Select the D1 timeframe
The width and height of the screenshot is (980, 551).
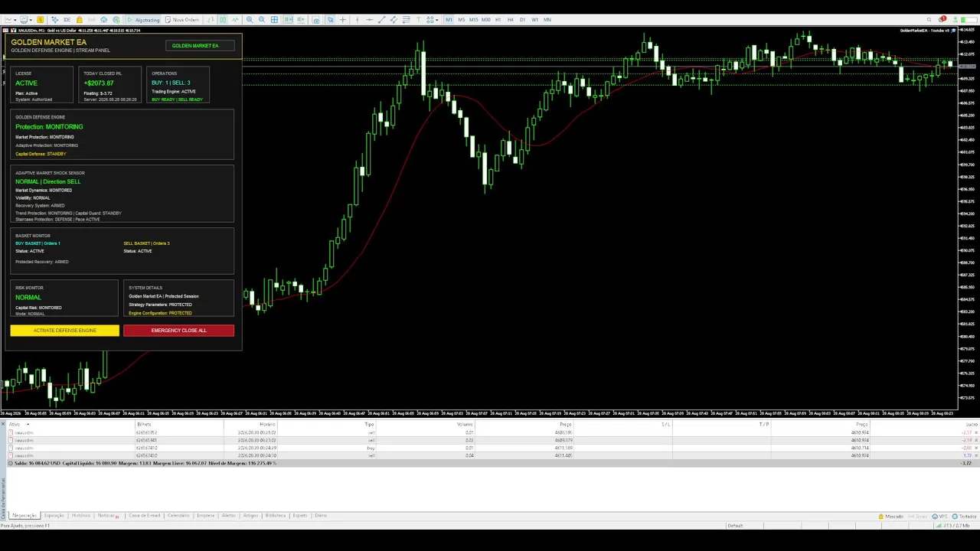(x=522, y=20)
